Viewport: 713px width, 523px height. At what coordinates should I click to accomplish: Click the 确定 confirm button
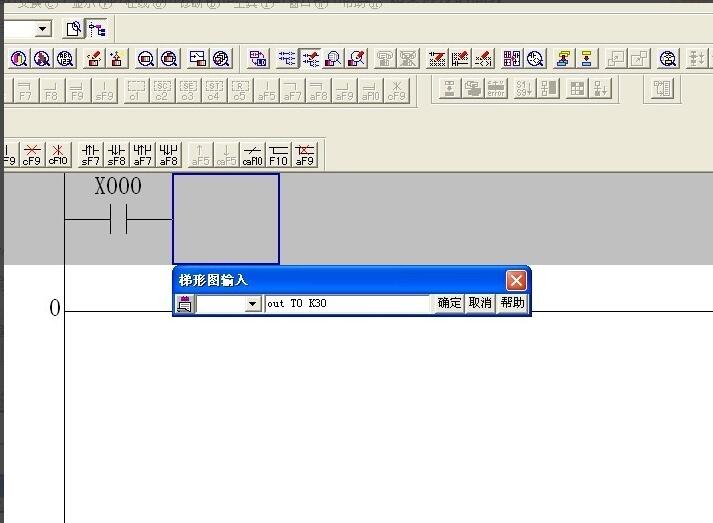pyautogui.click(x=449, y=303)
